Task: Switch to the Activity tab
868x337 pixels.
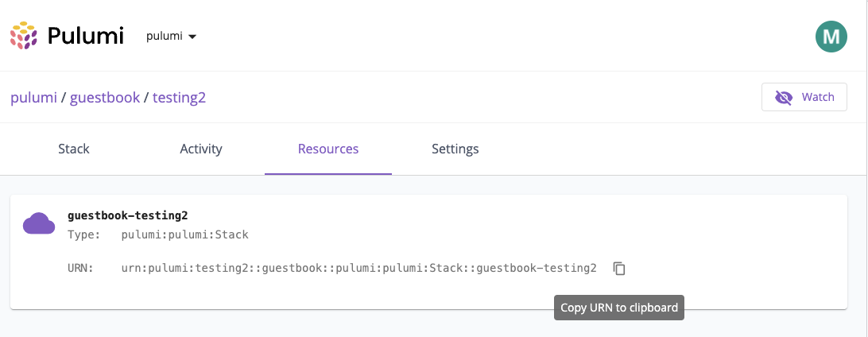Action: tap(201, 149)
